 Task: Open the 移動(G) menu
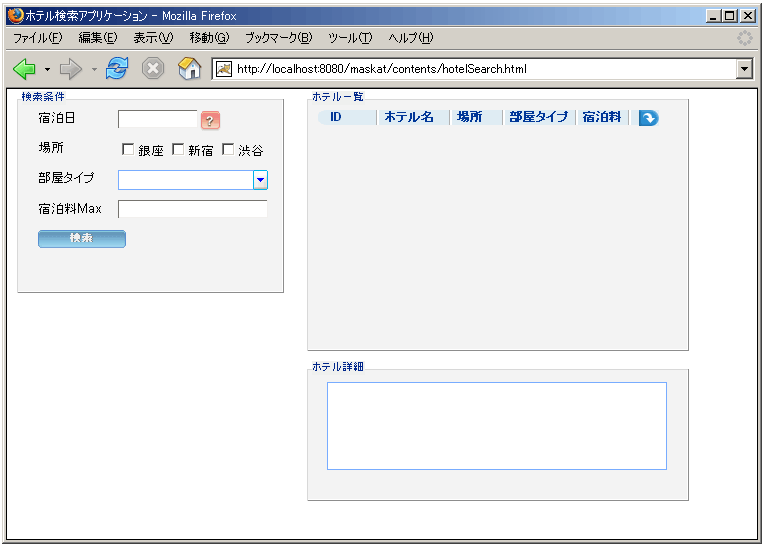pyautogui.click(x=209, y=38)
